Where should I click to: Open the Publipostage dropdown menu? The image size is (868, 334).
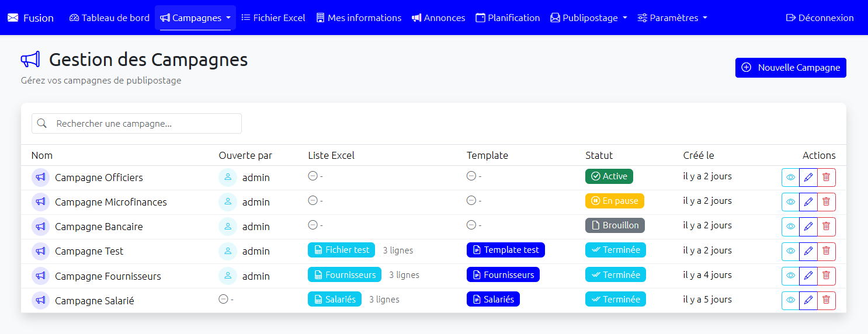click(589, 18)
